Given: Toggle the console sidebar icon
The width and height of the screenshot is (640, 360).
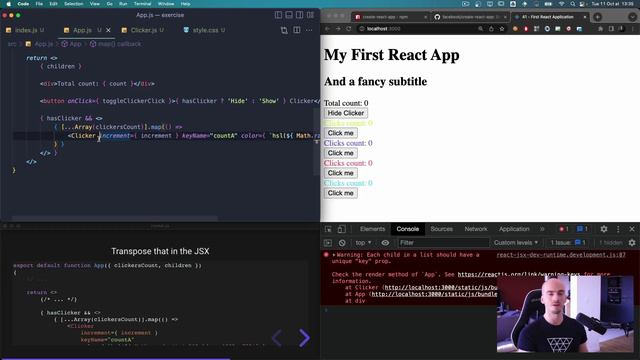Looking at the screenshot, I should pos(328,243).
